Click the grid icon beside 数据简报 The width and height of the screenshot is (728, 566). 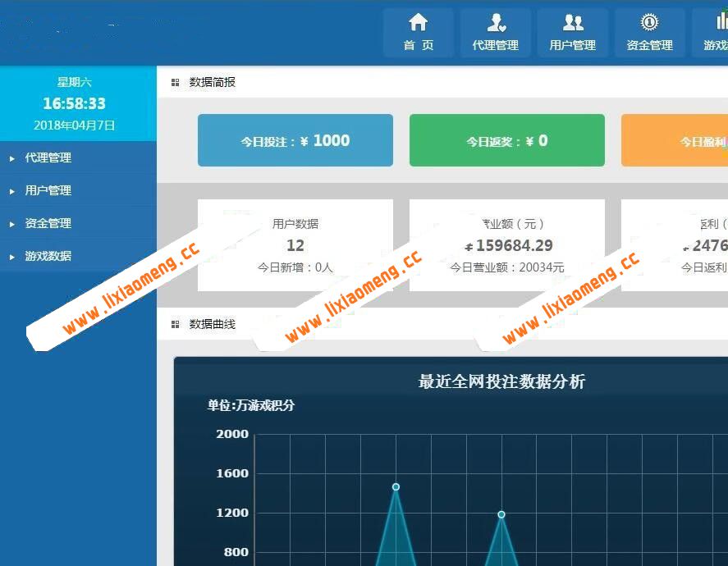point(175,82)
